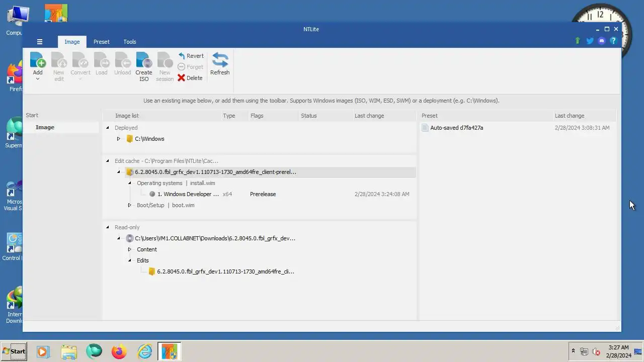This screenshot has height=362, width=644.
Task: Select the ISO path under Read-only
Action: [x=215, y=238]
